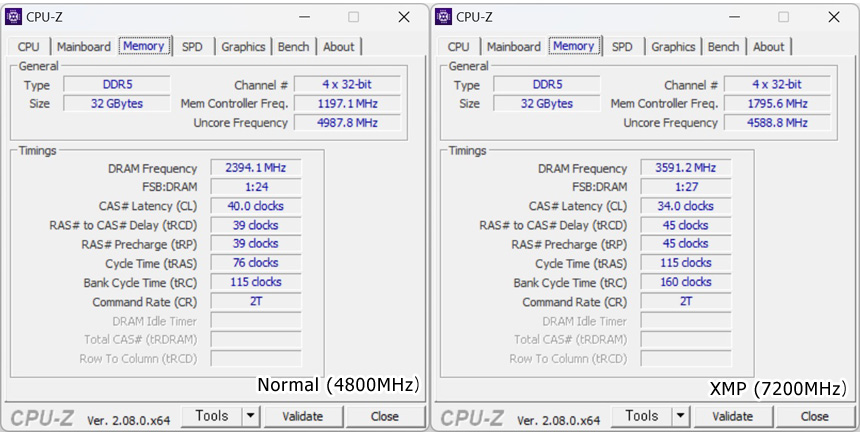Viewport: 860px width, 437px height.
Task: Click DRAM Frequency value 3591.2 MHz
Action: (x=686, y=168)
